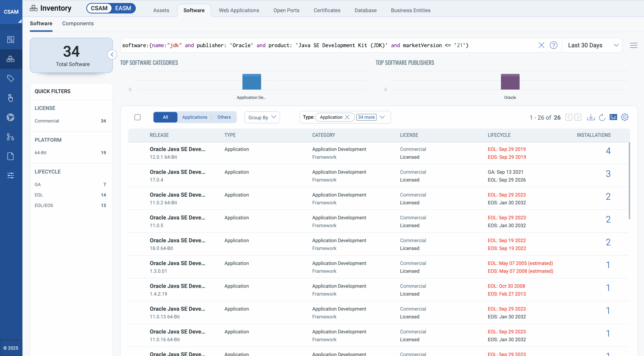This screenshot has width=644, height=356.
Task: Go to next page arrow
Action: 578,117
